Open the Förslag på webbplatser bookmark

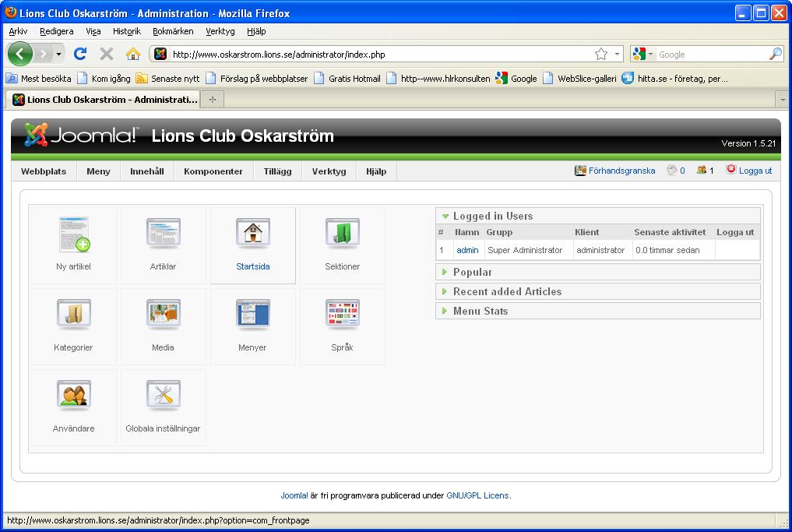point(256,79)
